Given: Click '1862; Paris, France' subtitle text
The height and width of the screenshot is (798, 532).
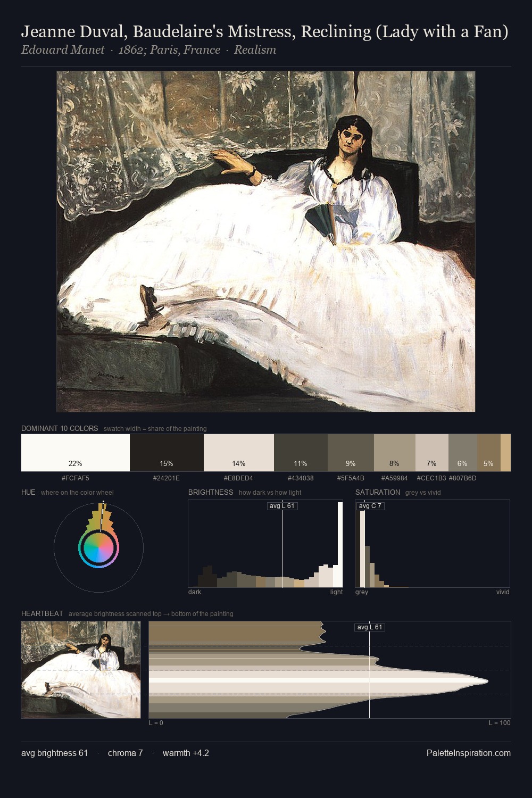Looking at the screenshot, I should [x=169, y=50].
